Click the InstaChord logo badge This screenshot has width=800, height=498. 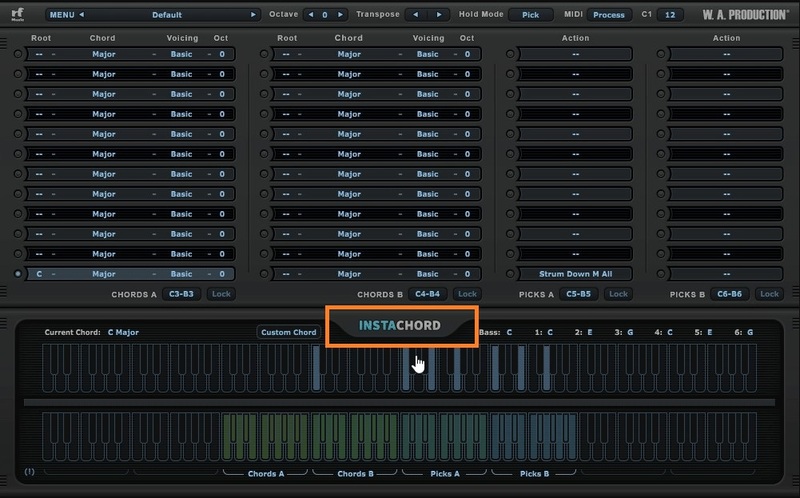click(x=400, y=326)
